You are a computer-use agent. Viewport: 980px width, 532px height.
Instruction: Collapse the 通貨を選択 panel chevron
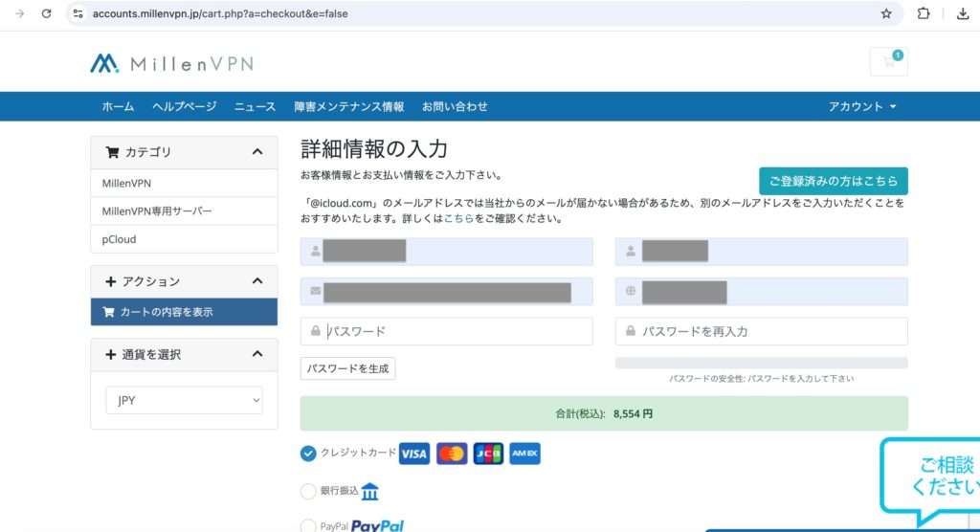click(x=256, y=354)
